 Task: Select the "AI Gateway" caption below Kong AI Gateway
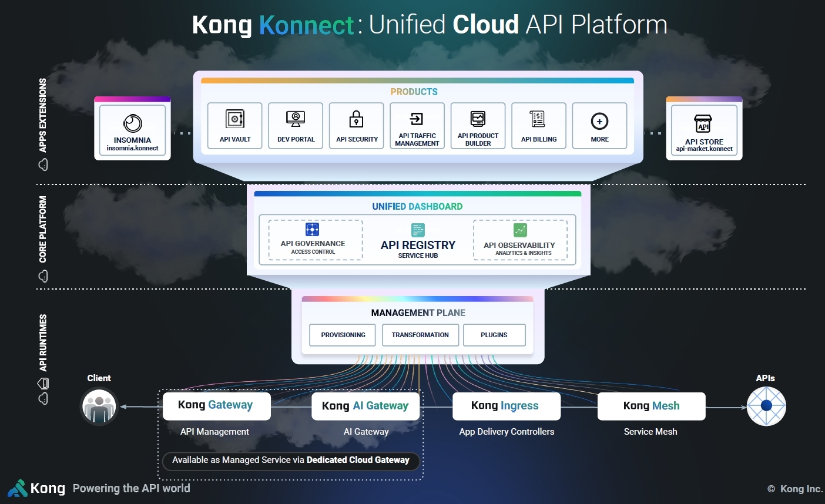[366, 432]
